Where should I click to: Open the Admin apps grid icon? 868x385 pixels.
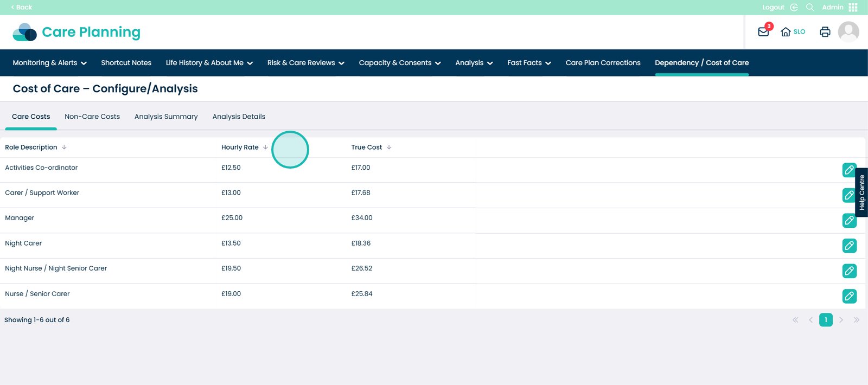853,7
